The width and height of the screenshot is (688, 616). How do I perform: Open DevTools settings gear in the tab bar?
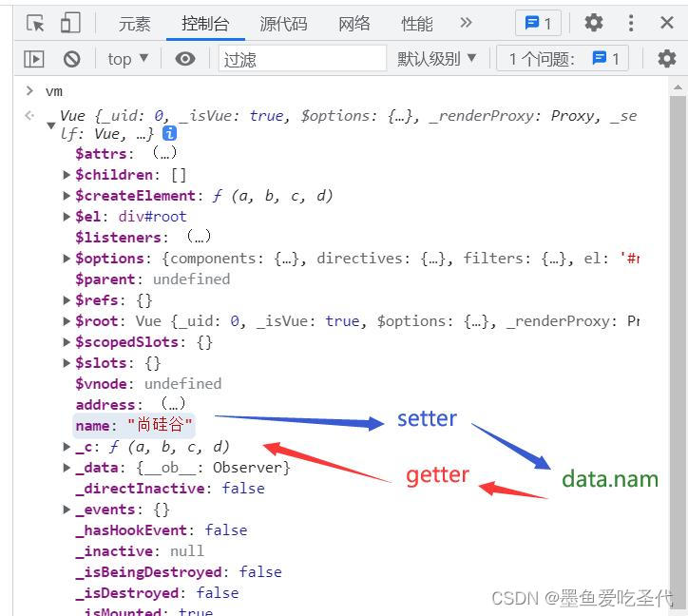coord(594,23)
